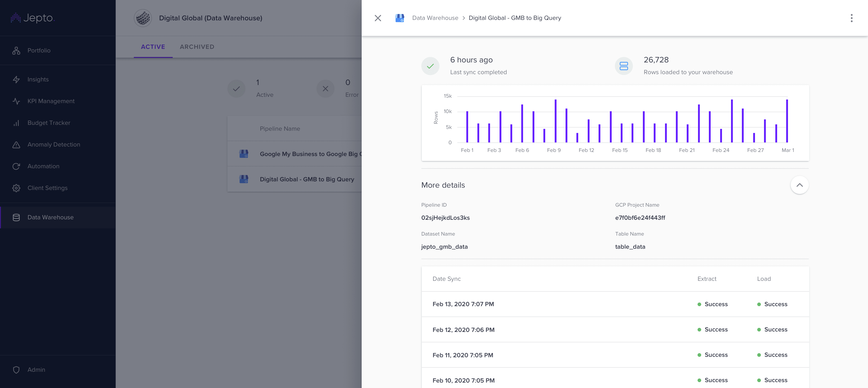Click the Admin shield icon
The width and height of the screenshot is (868, 388).
click(x=16, y=370)
